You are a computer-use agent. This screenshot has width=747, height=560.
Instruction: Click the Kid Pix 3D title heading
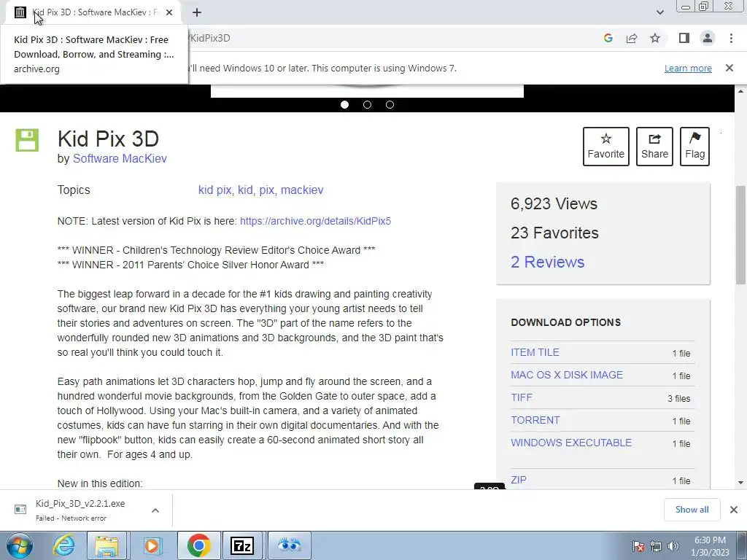[108, 139]
